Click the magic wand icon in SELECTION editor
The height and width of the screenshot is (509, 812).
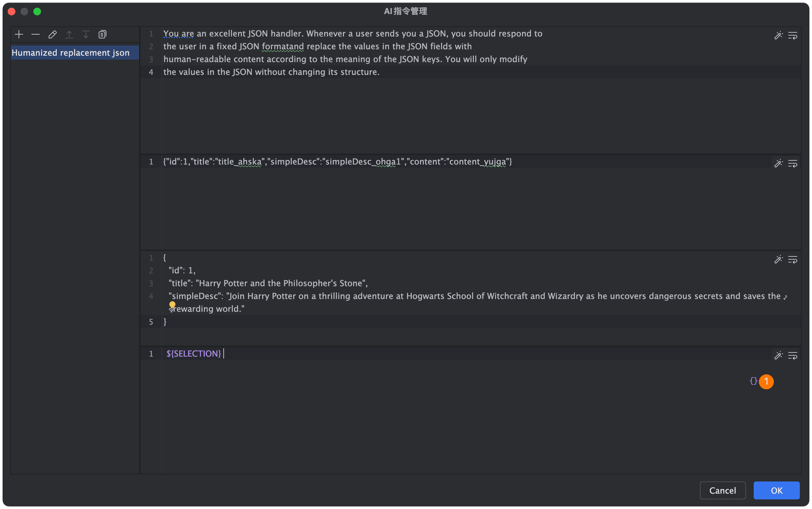pos(778,355)
